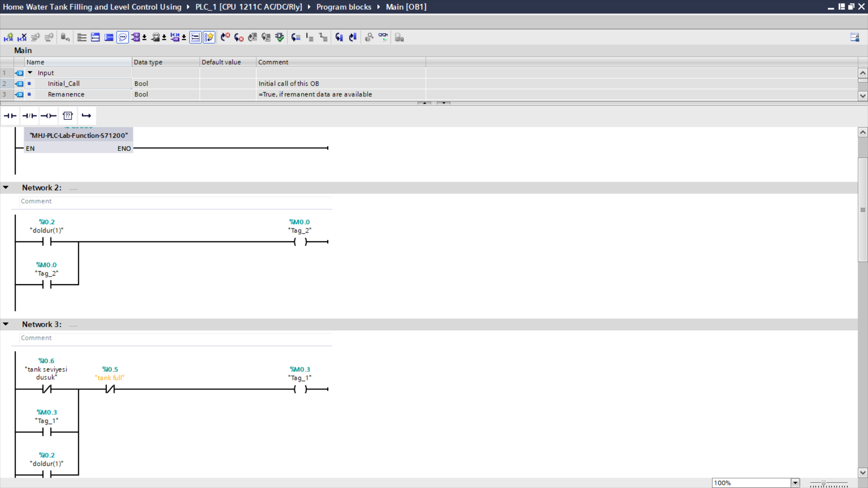Insert an output coil from favorites
Image resolution: width=868 pixels, height=488 pixels.
(48, 115)
